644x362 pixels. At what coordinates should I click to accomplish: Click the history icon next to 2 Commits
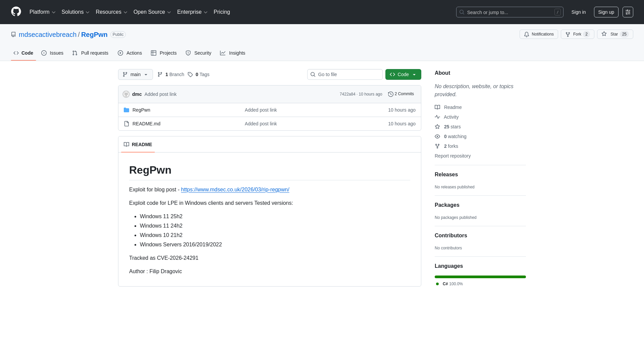coord(390,94)
